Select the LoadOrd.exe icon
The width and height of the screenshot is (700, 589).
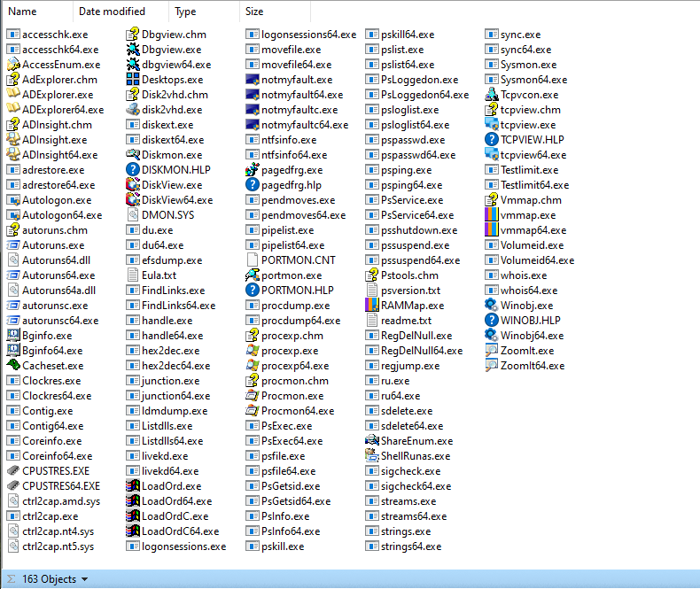[x=133, y=486]
